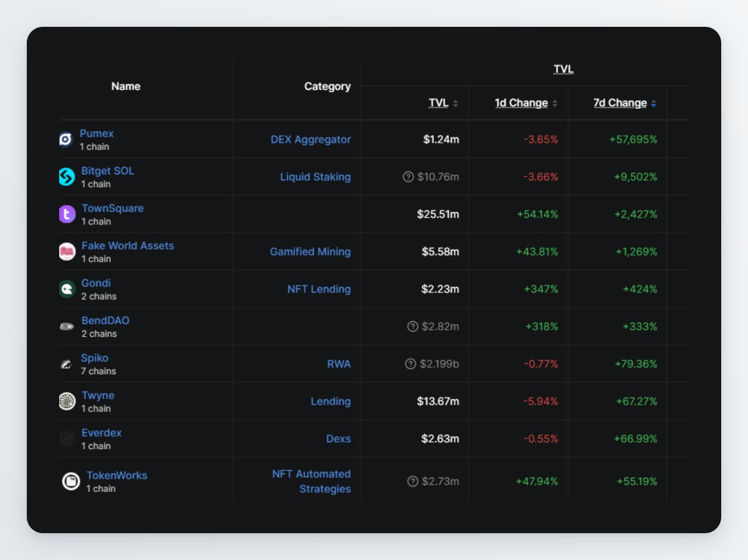
Task: Click the Spiko logo icon
Action: [67, 364]
